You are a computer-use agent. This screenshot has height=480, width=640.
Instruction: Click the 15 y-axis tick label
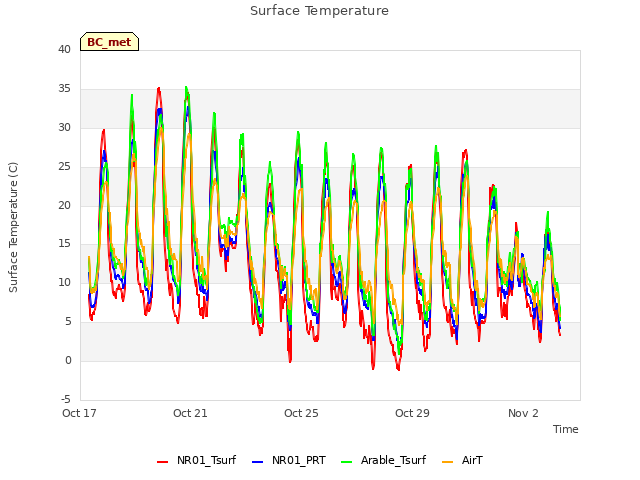64,244
